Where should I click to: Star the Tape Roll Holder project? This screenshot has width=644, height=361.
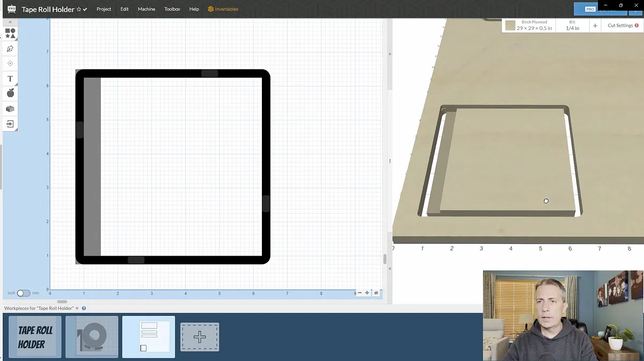pos(79,9)
